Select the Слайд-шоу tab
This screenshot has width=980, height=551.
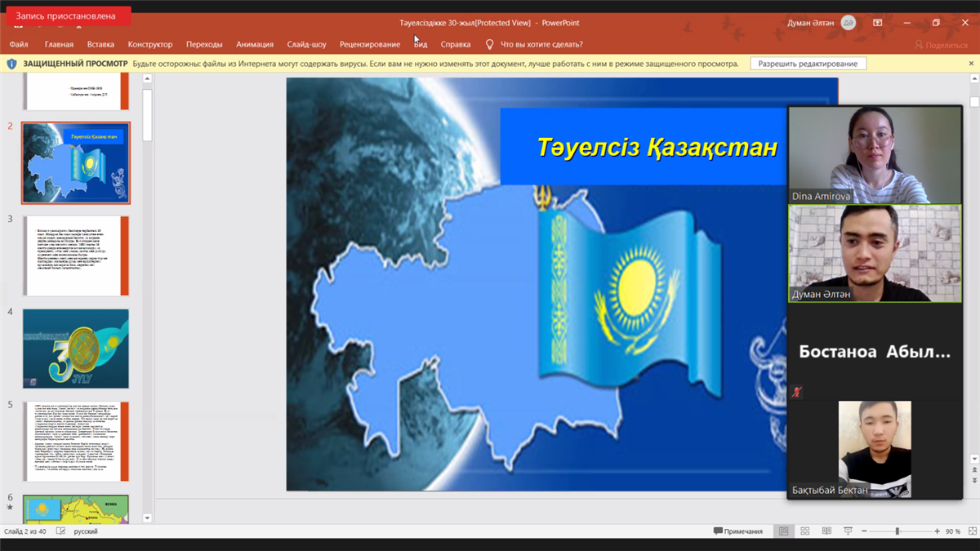coord(306,44)
